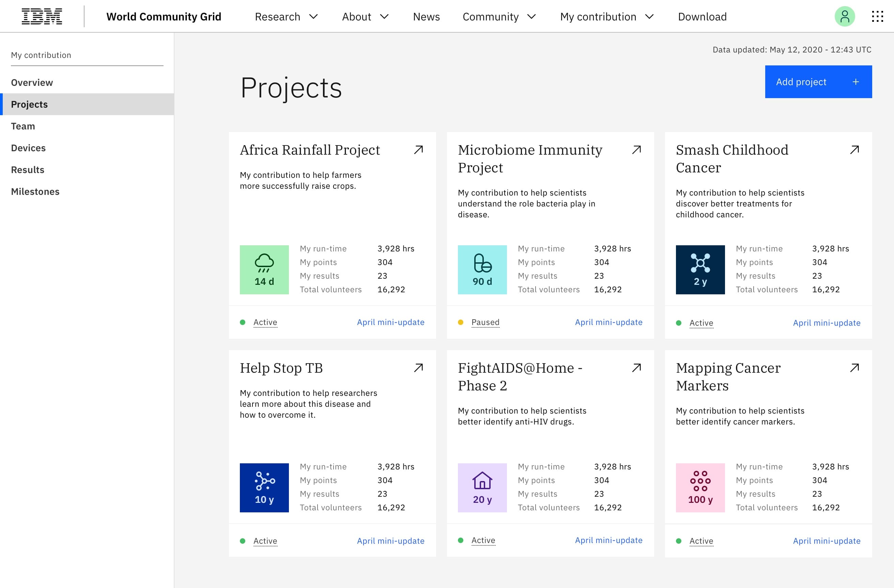Click the Mapping Cancer Markers title
The height and width of the screenshot is (588, 894).
(x=728, y=376)
